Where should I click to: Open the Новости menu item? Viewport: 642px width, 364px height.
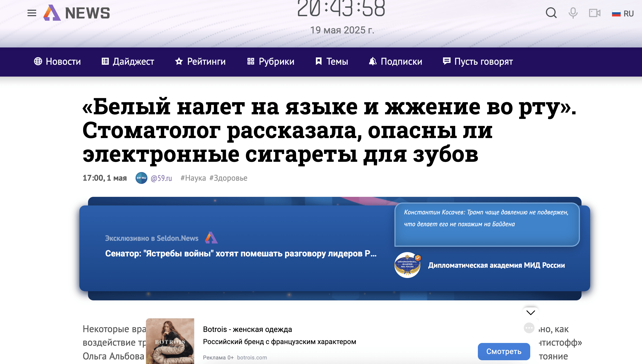58,62
